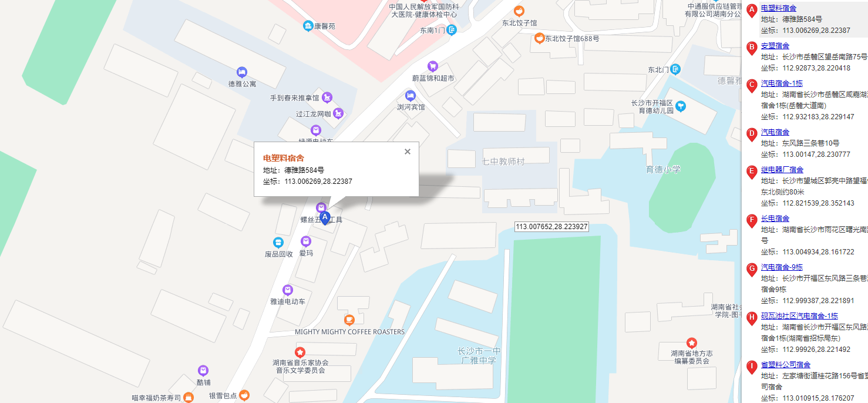Open the 电塑料宿舍 result link
Viewport: 868px width, 403px height.
pyautogui.click(x=779, y=8)
